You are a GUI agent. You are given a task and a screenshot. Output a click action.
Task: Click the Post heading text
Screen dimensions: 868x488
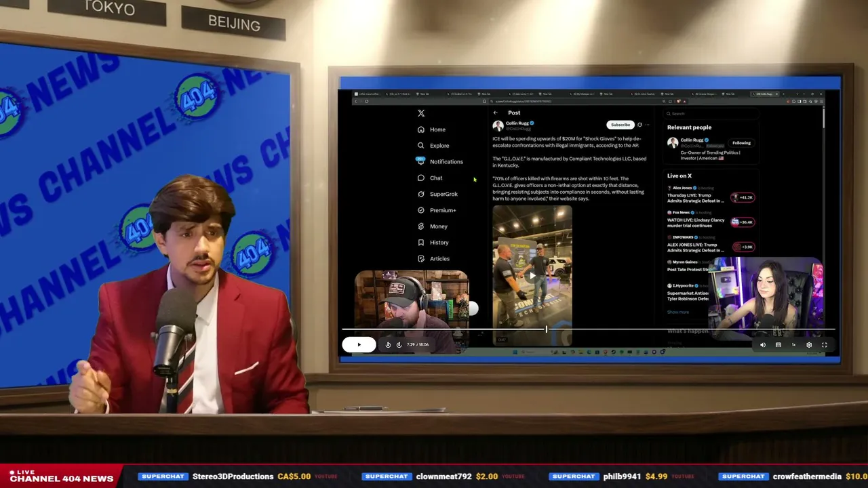coord(514,113)
